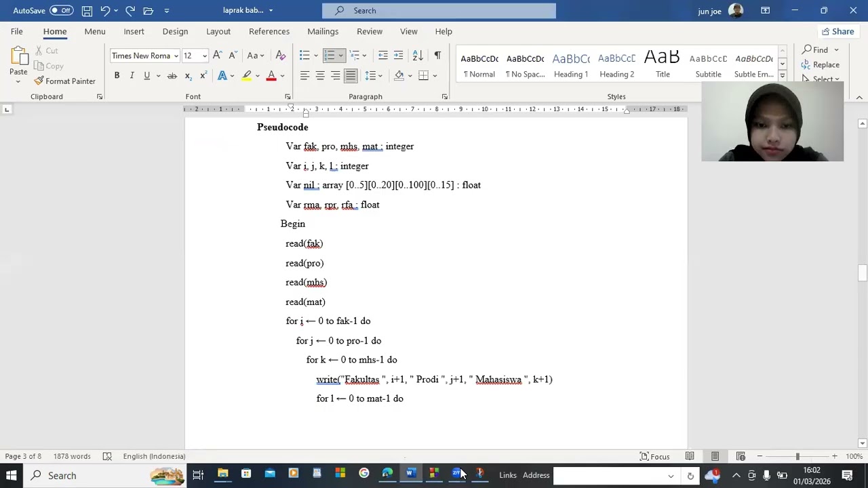868x488 pixels.
Task: Click the Redo icon
Action: 130,10
